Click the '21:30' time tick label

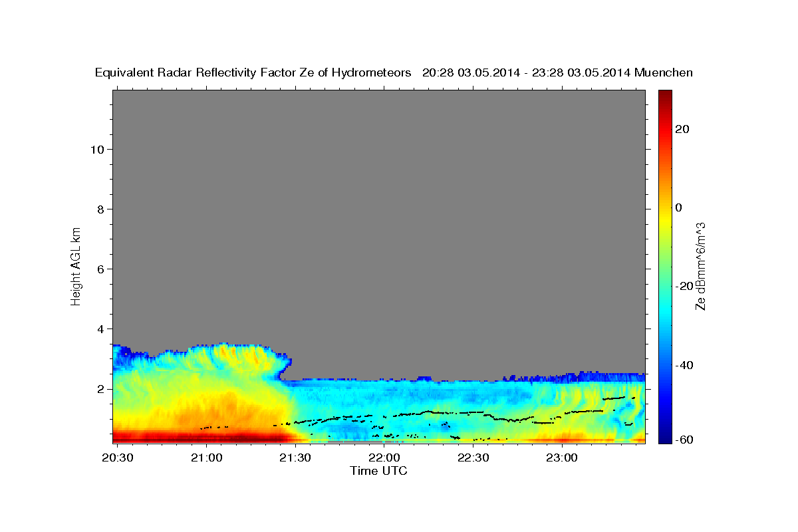click(295, 458)
